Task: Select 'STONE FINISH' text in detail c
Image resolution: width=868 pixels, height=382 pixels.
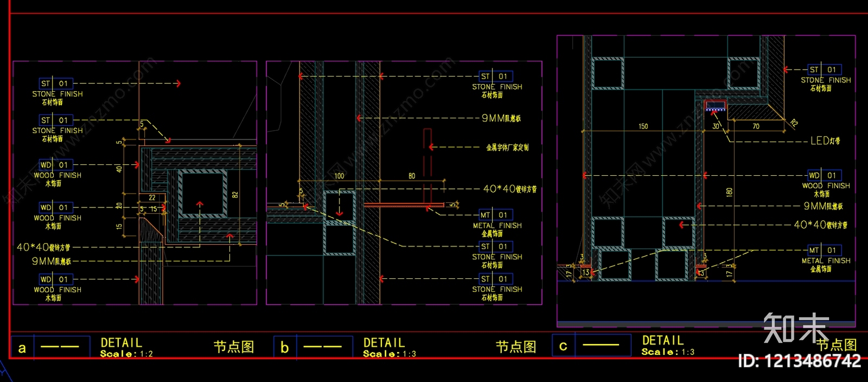Action: [x=826, y=80]
